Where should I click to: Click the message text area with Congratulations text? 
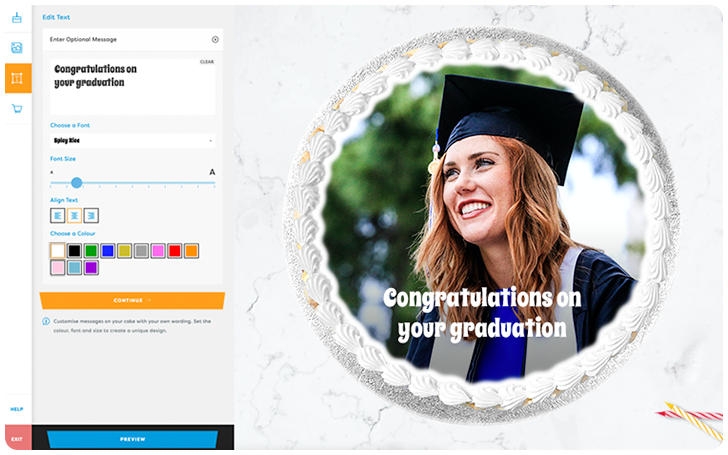click(x=132, y=87)
